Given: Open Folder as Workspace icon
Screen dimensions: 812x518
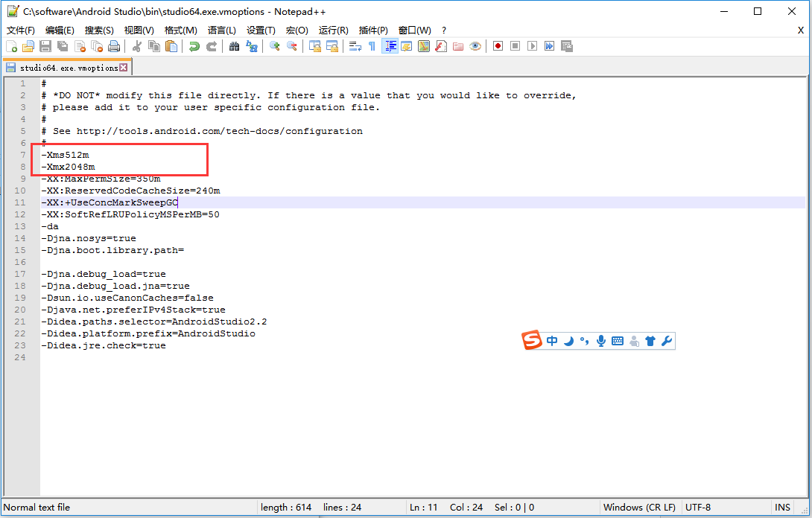Looking at the screenshot, I should (x=458, y=47).
